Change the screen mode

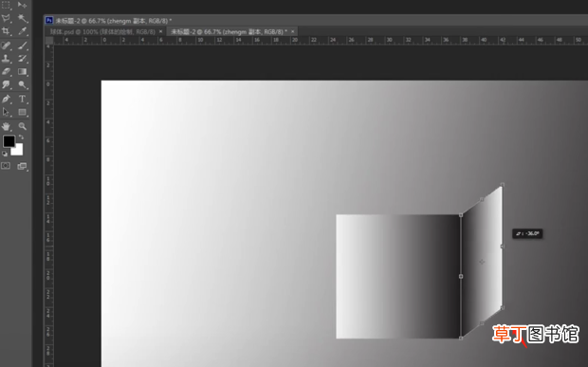22,166
